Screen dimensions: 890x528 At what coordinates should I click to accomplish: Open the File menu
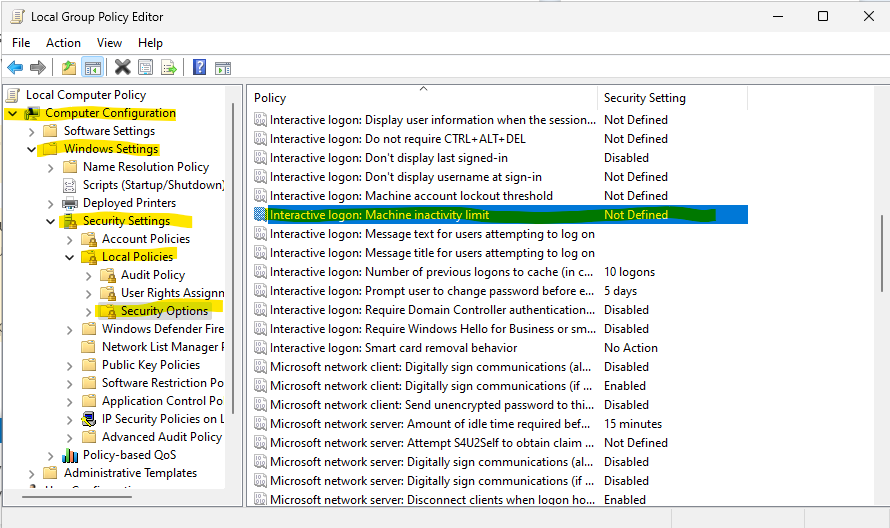point(21,43)
